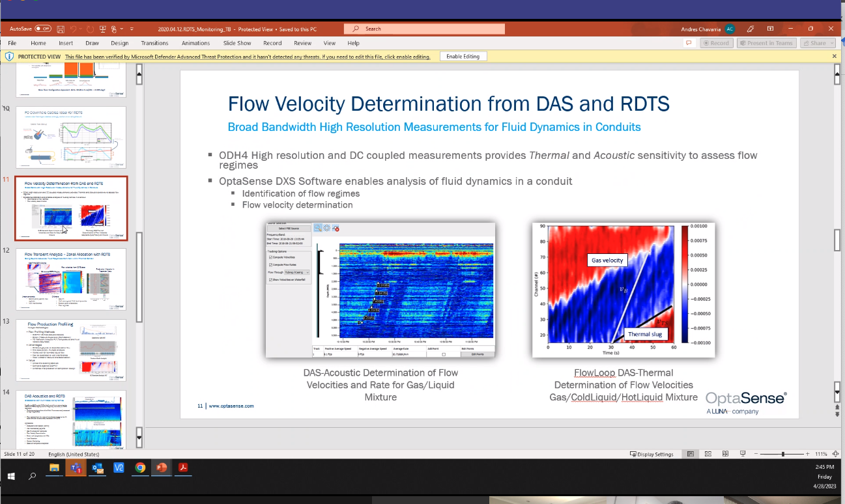Click the pen Coming Soon icon
The height and width of the screenshot is (504, 845).
click(x=751, y=29)
